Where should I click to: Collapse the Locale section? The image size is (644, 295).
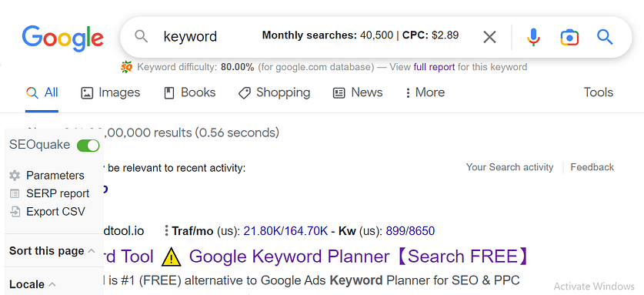point(52,284)
